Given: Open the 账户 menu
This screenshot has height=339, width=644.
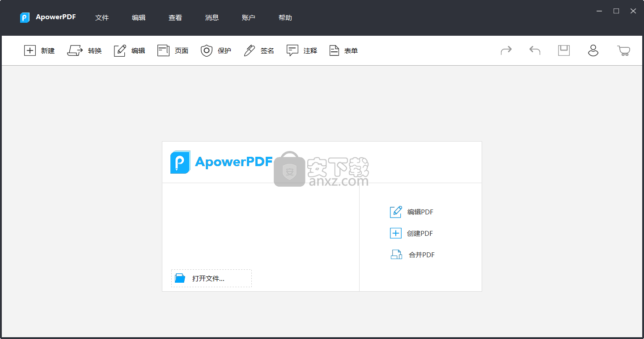Looking at the screenshot, I should coord(249,18).
